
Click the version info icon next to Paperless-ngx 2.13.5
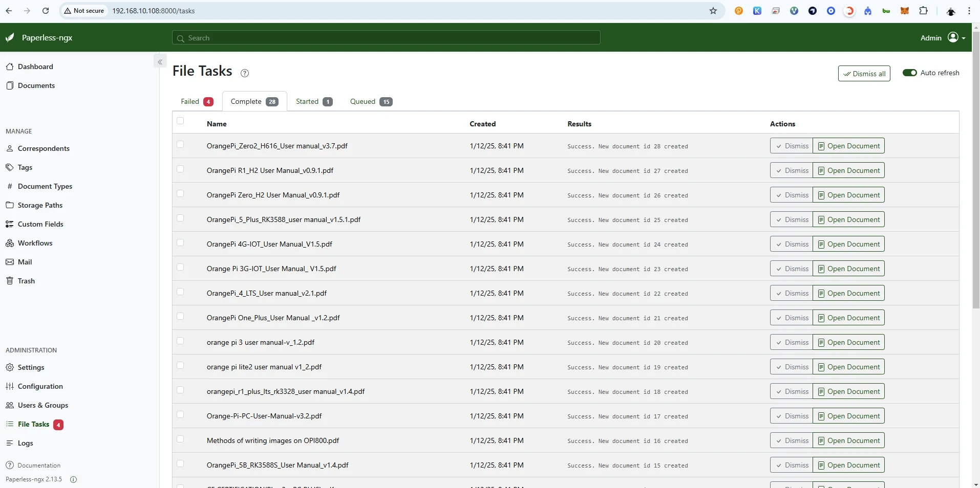pos(73,479)
